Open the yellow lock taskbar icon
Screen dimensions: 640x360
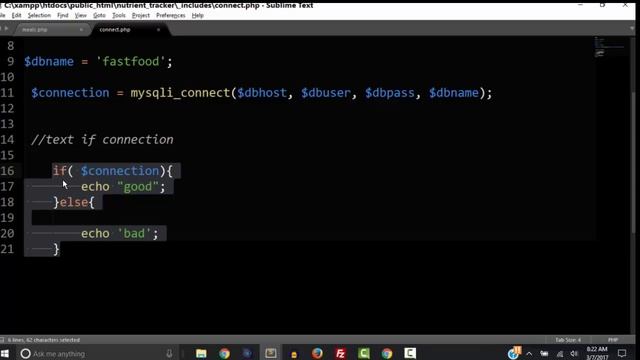(294, 354)
